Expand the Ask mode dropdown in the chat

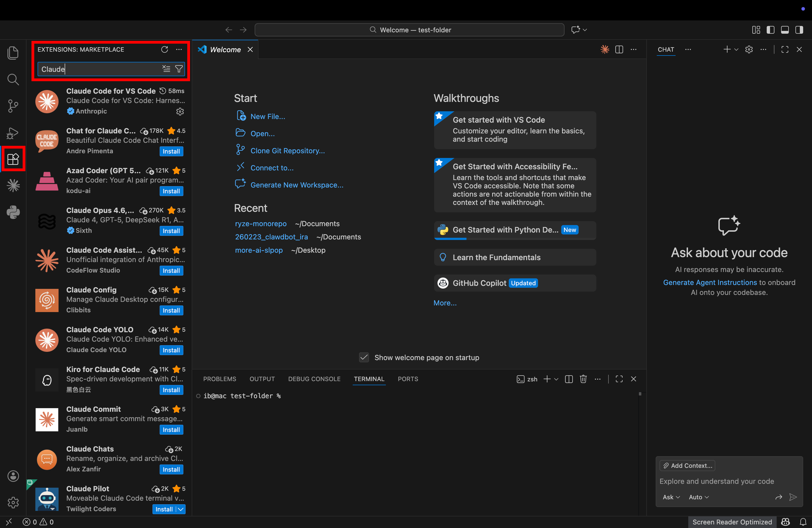[x=671, y=497]
